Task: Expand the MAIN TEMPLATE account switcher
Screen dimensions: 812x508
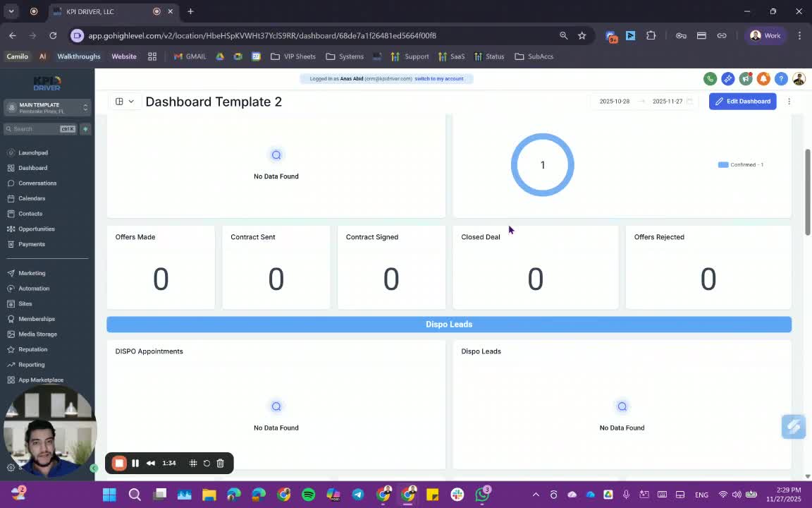Action: point(48,108)
